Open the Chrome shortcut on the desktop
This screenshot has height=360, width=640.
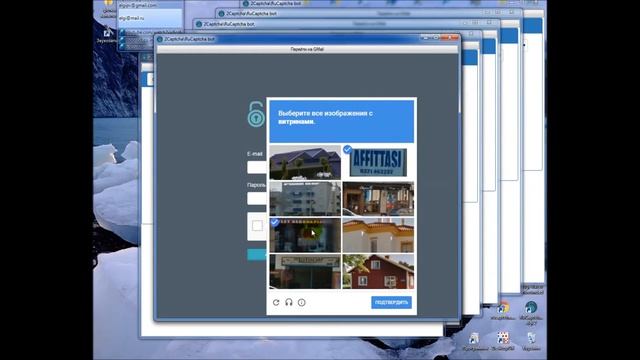click(503, 310)
